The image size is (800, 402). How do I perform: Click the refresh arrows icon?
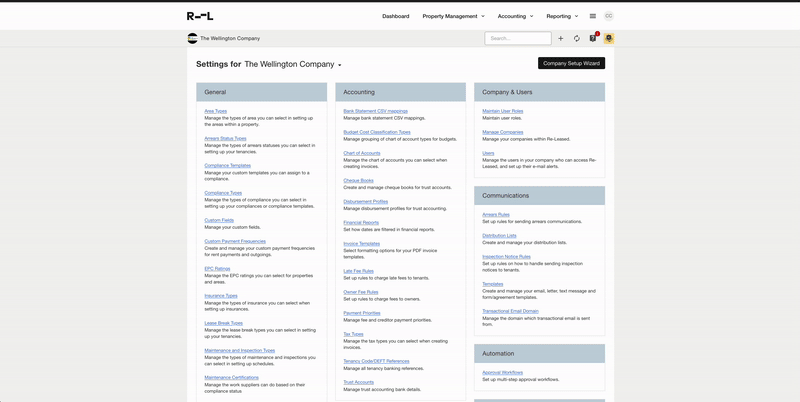pyautogui.click(x=577, y=38)
